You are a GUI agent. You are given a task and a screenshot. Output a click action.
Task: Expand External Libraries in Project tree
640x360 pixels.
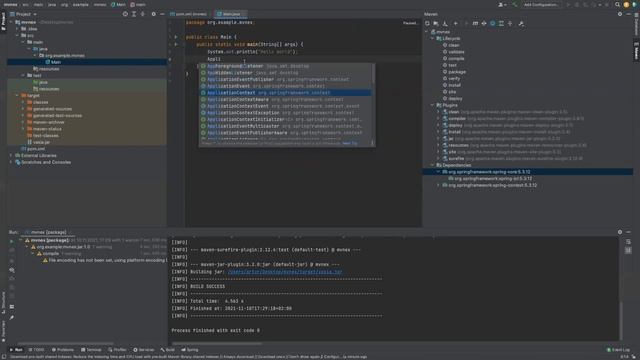point(11,156)
